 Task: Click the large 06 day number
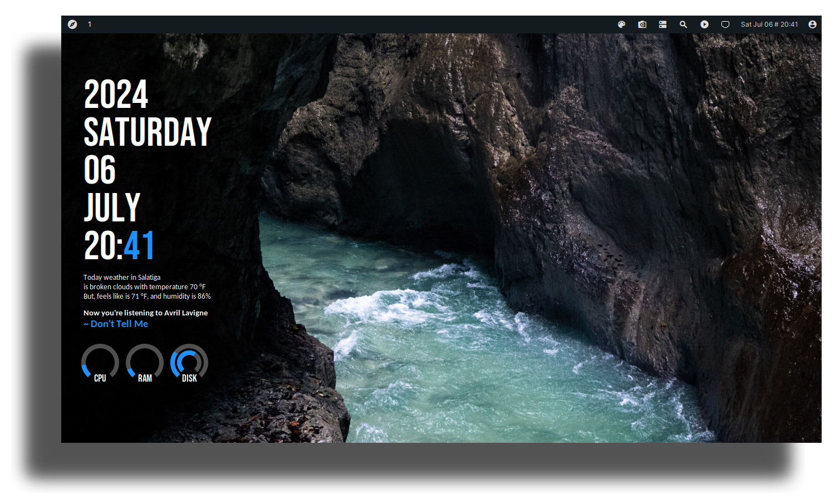pos(100,170)
